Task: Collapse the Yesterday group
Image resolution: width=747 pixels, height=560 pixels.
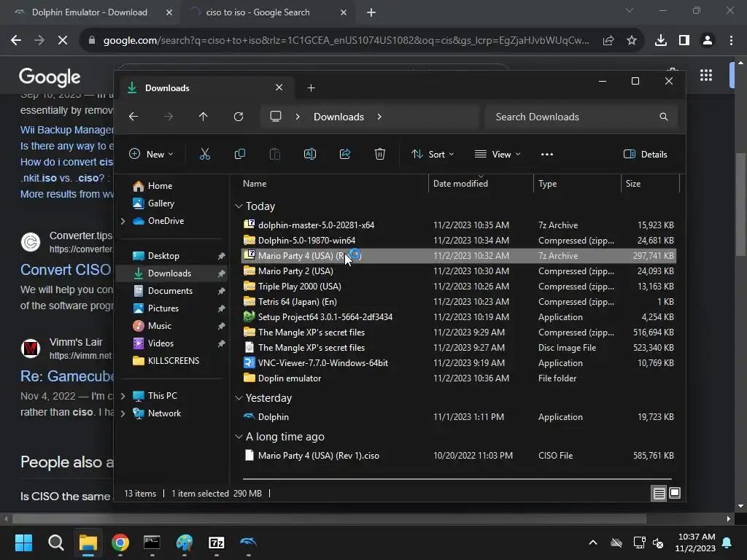Action: click(239, 398)
